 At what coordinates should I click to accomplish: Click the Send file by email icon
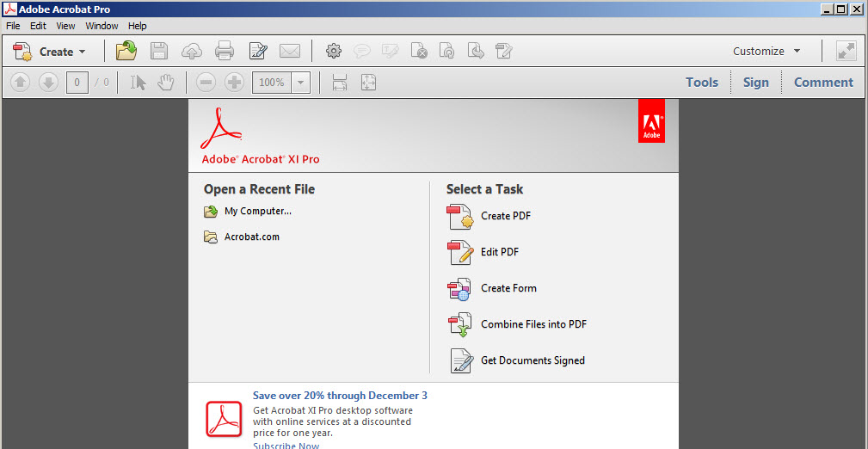point(290,52)
